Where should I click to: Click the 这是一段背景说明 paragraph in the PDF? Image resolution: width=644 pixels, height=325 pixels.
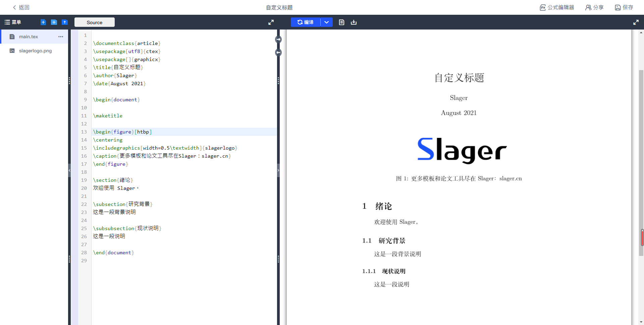click(x=397, y=254)
